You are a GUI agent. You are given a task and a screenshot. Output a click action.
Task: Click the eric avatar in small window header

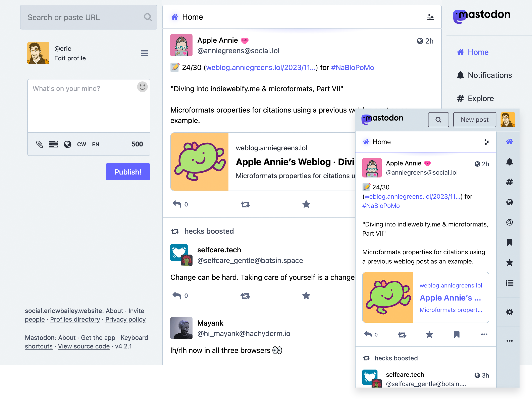click(508, 120)
